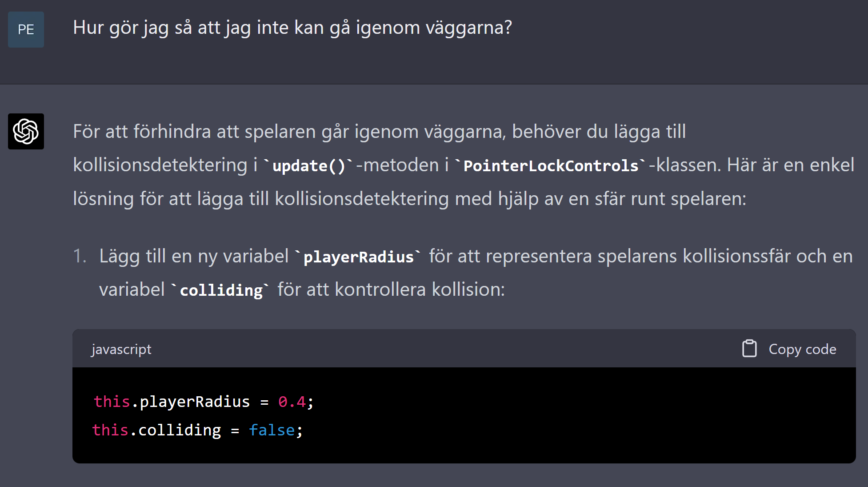Click the paragraph starting För att förhindra

(x=464, y=165)
